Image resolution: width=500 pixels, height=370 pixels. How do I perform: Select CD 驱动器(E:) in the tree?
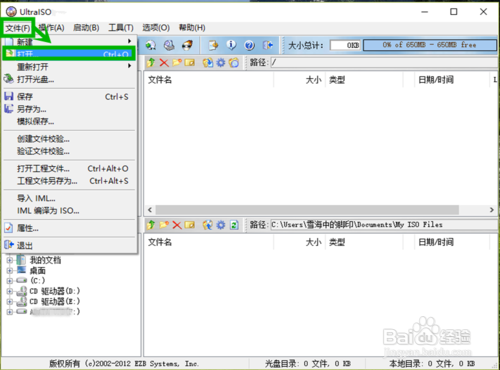[x=55, y=301]
